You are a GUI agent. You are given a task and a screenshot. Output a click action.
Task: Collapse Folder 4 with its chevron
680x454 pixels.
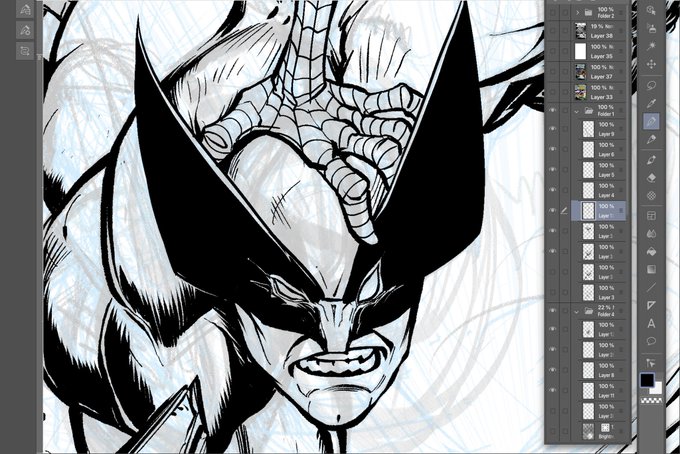point(577,311)
